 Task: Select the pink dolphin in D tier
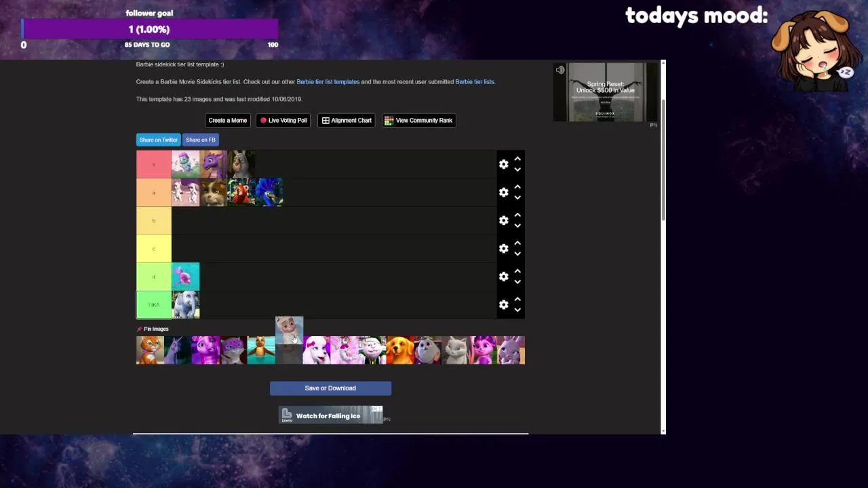pos(186,277)
